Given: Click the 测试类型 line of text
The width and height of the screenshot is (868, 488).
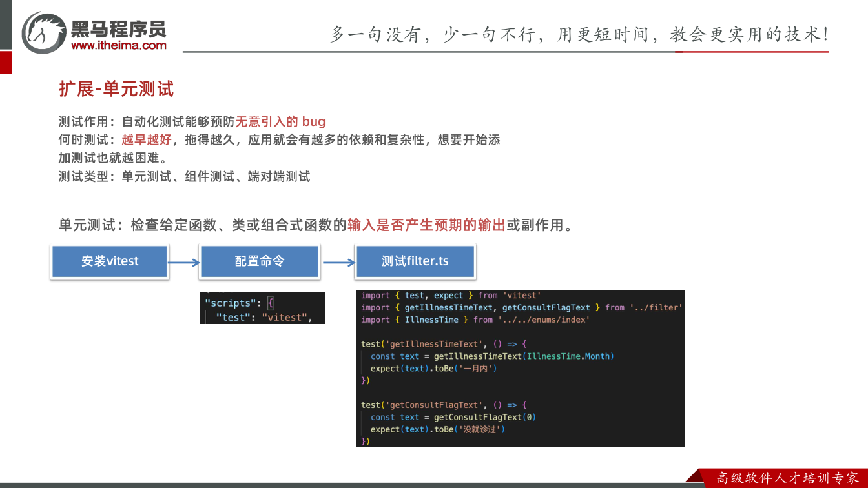Looking at the screenshot, I should coord(184,176).
